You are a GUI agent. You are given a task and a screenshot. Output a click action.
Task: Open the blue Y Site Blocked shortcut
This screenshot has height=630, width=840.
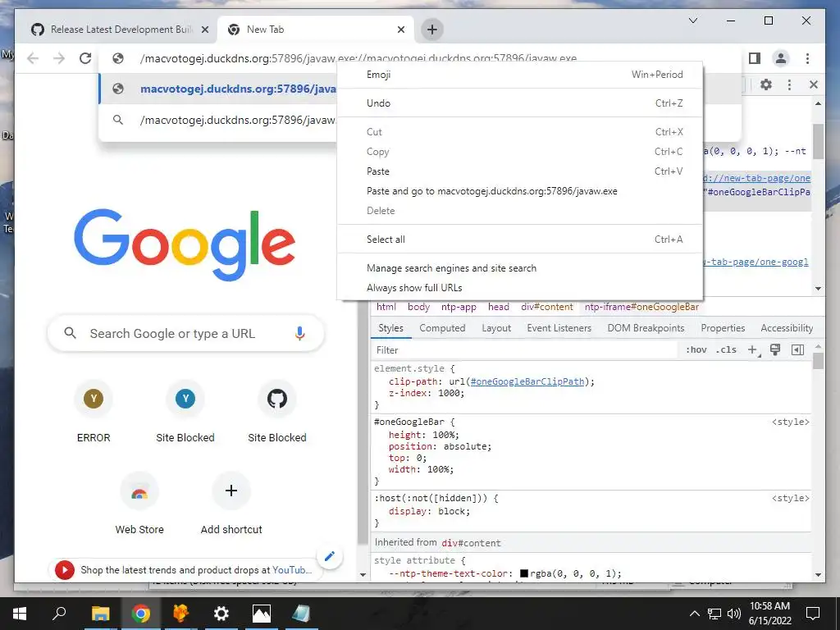[185, 413]
